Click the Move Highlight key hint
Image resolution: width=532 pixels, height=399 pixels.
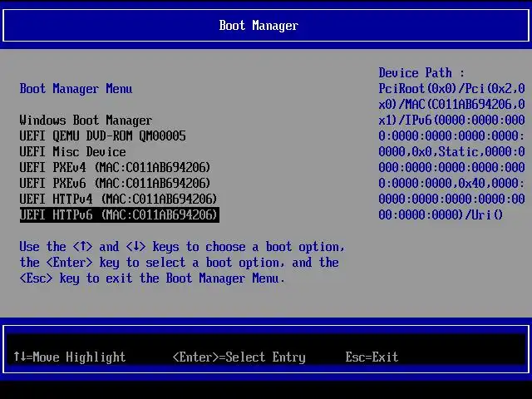pos(70,357)
